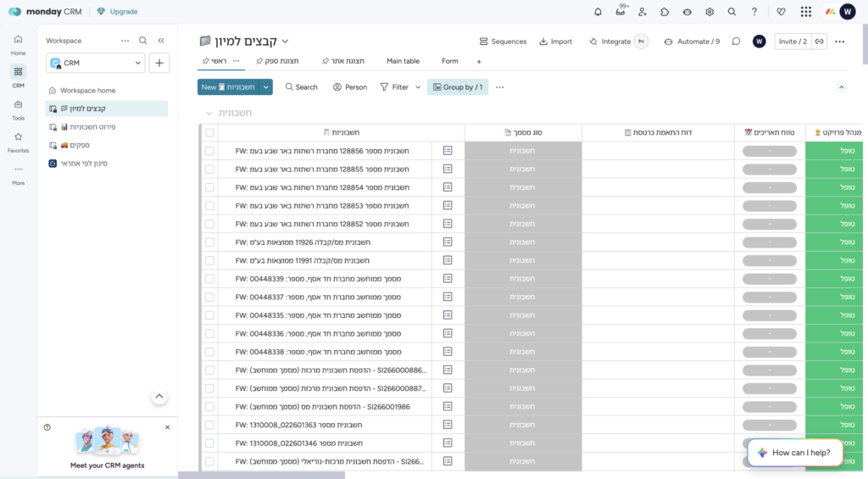Screen dimensions: 868x479
Task: Collapse the חשבונית group
Action: (209, 113)
